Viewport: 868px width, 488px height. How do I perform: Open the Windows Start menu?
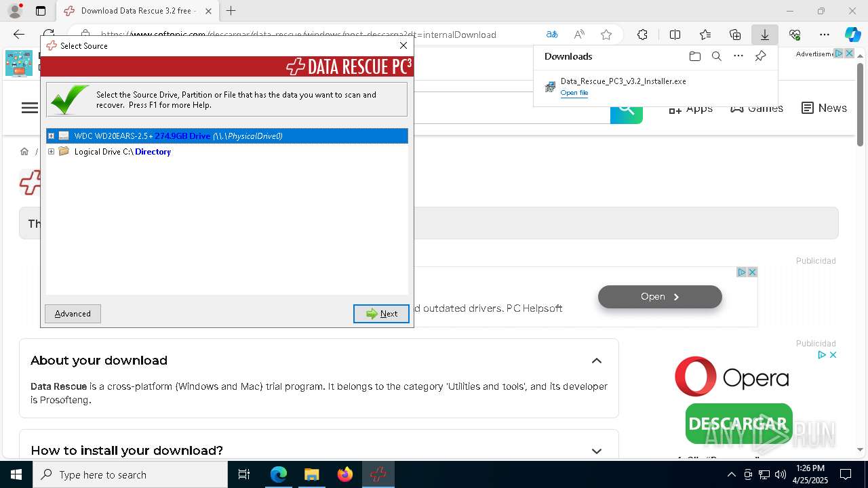[x=16, y=474]
